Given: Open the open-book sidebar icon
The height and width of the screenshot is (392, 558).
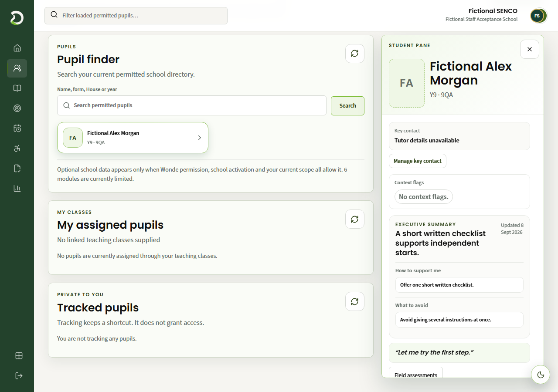Looking at the screenshot, I should tap(17, 88).
